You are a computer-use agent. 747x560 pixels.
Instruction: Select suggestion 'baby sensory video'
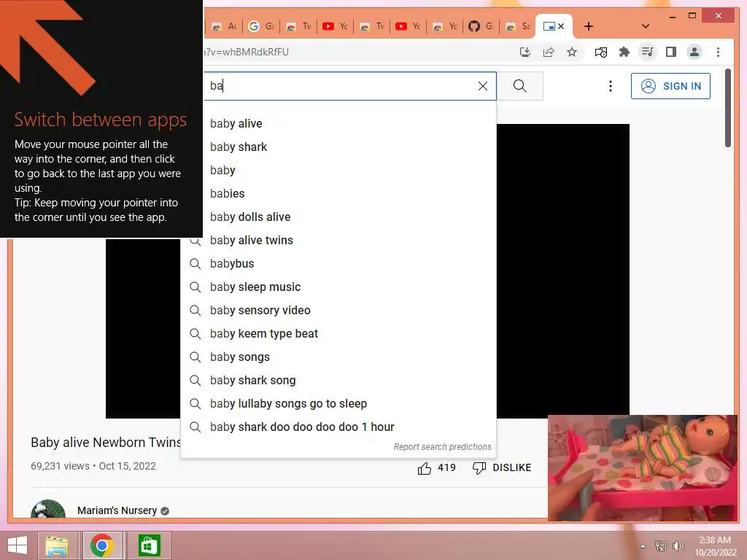338,310
